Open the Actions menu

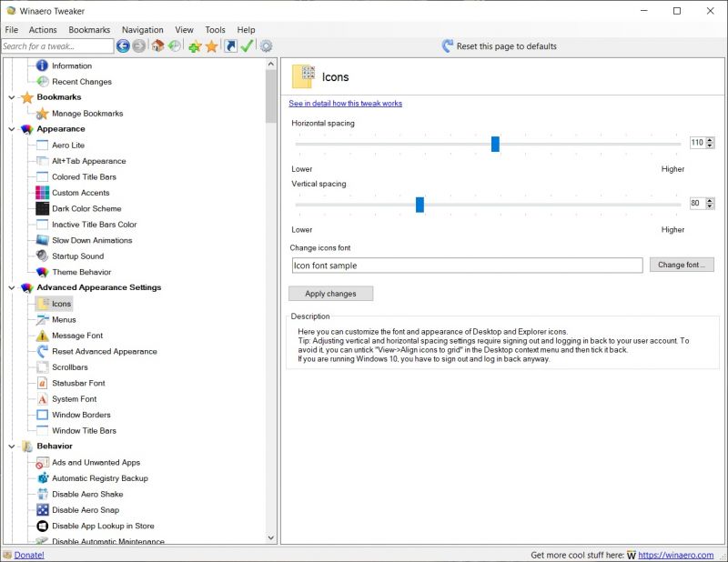pyautogui.click(x=43, y=30)
